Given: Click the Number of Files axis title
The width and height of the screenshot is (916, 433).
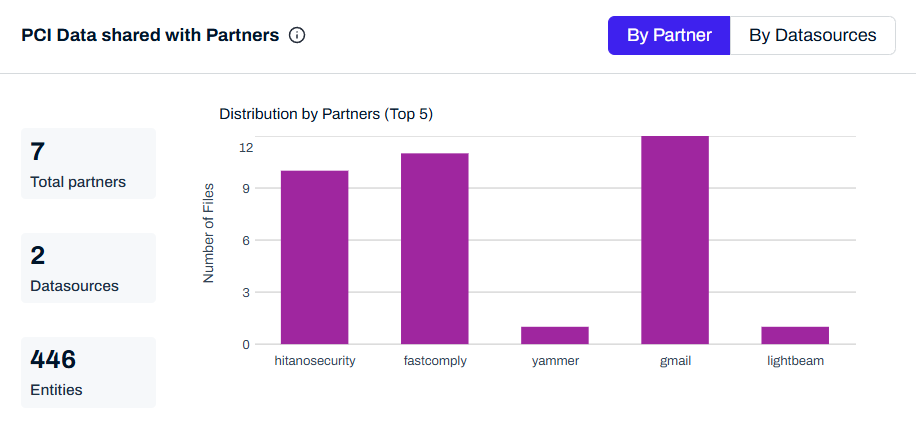Looking at the screenshot, I should pos(209,232).
